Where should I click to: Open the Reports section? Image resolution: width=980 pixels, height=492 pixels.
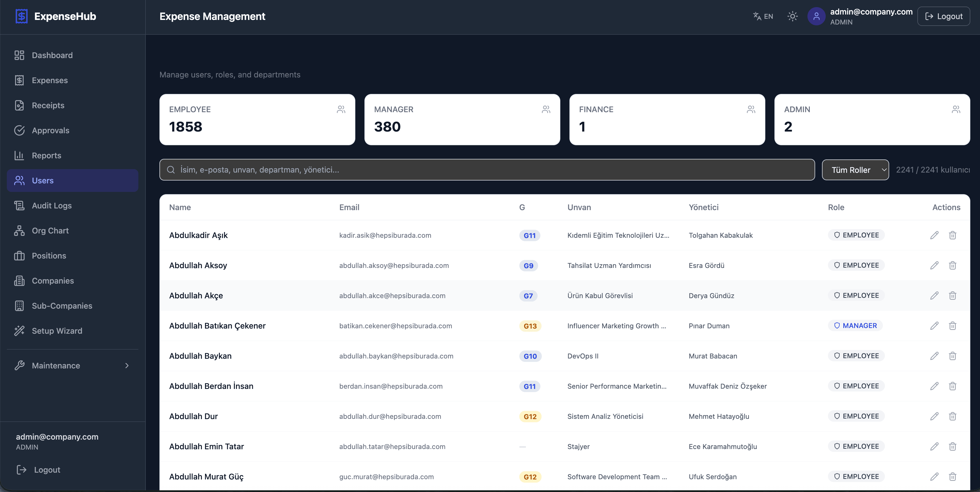pyautogui.click(x=73, y=155)
